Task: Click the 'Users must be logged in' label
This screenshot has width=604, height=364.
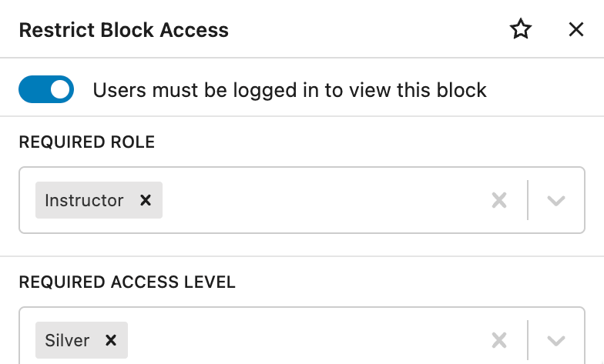Action: [290, 90]
